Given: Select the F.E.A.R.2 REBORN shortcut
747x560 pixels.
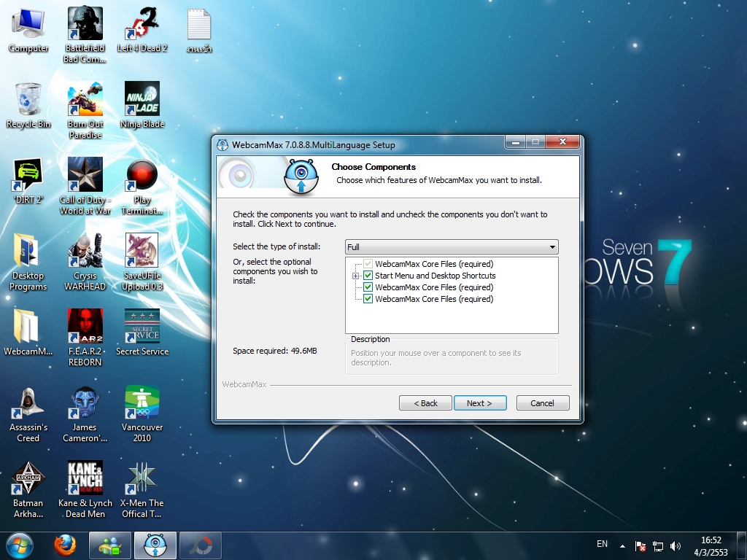Looking at the screenshot, I should click(85, 338).
